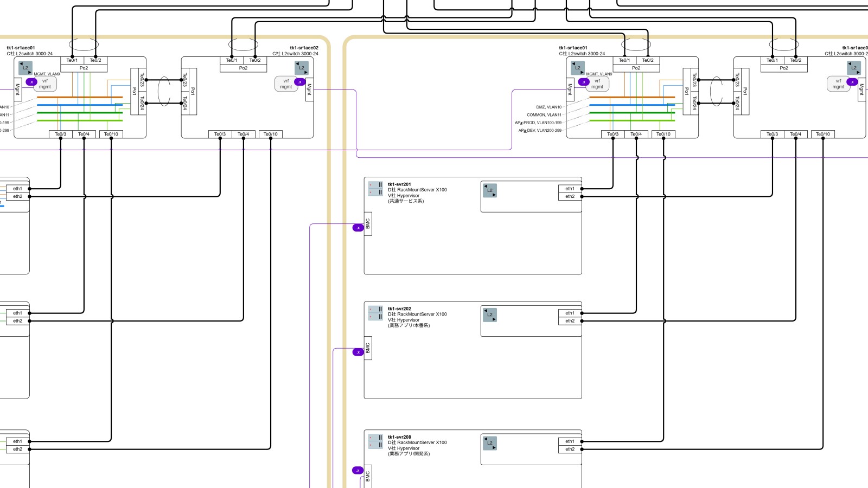Click the purple badge on tk1-svr201 BMC
This screenshot has width=868, height=488.
click(358, 228)
